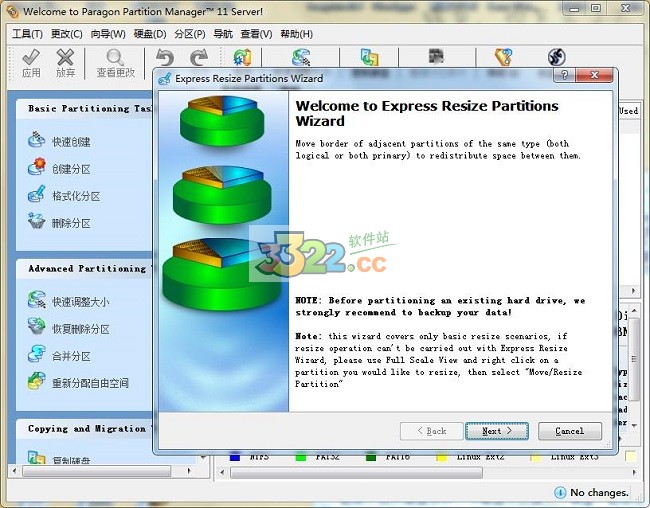The width and height of the screenshot is (650, 508).
Task: Click the copy hard disk toolbar icon
Action: [x=369, y=57]
